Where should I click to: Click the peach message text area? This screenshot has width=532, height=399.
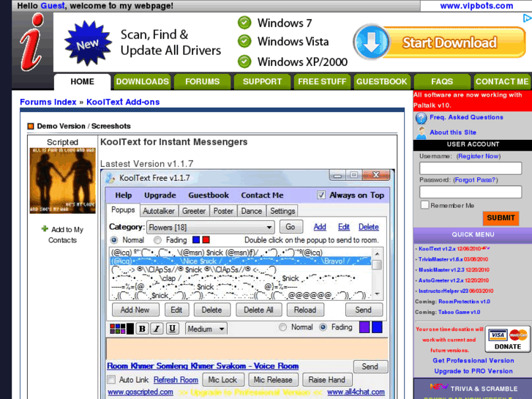247,348
